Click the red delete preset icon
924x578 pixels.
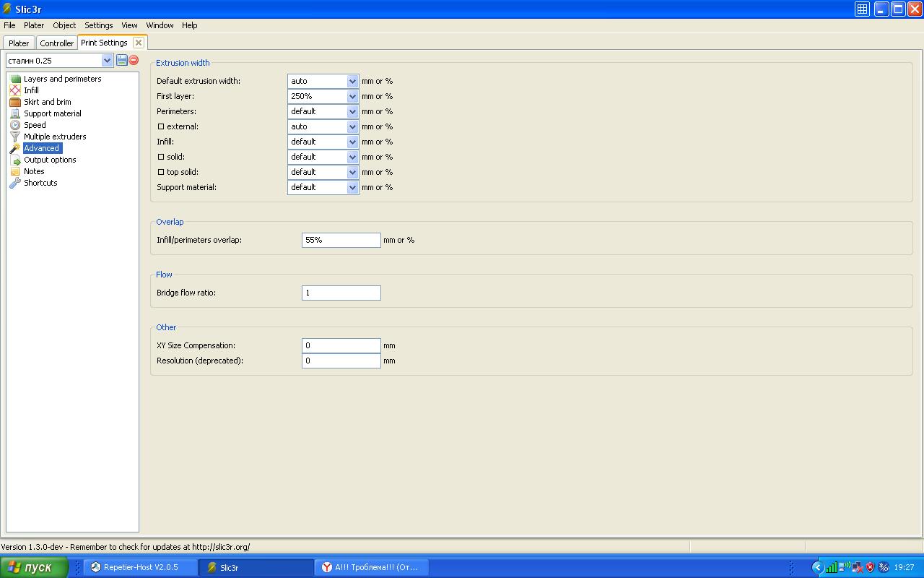[x=134, y=61]
